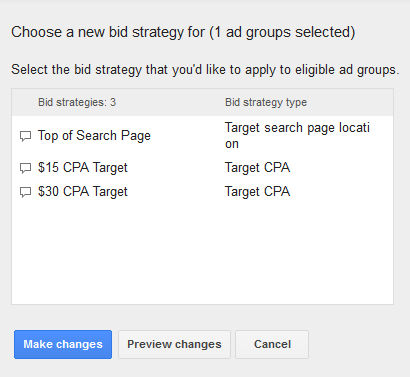Click Target CPA type for $15 strategy
Screen dimensions: 410x377
(x=257, y=168)
